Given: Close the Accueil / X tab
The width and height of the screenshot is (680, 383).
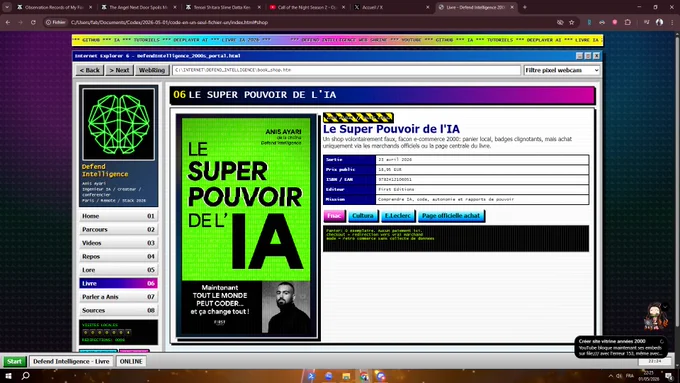Looking at the screenshot, I should pos(427,7).
